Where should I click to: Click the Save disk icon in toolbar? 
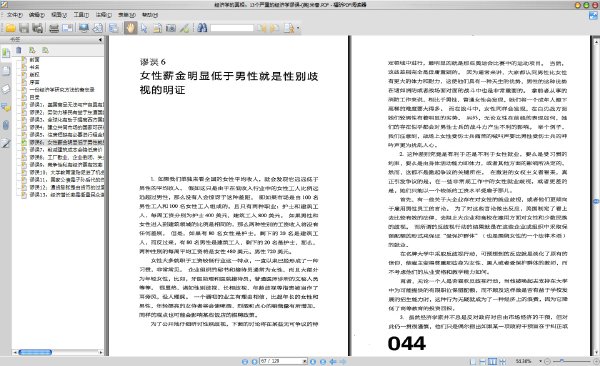point(24,28)
